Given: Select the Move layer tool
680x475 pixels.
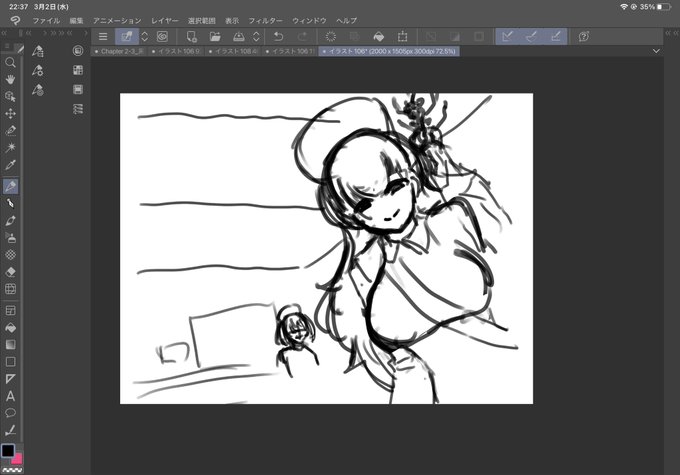Looking at the screenshot, I should [10, 114].
